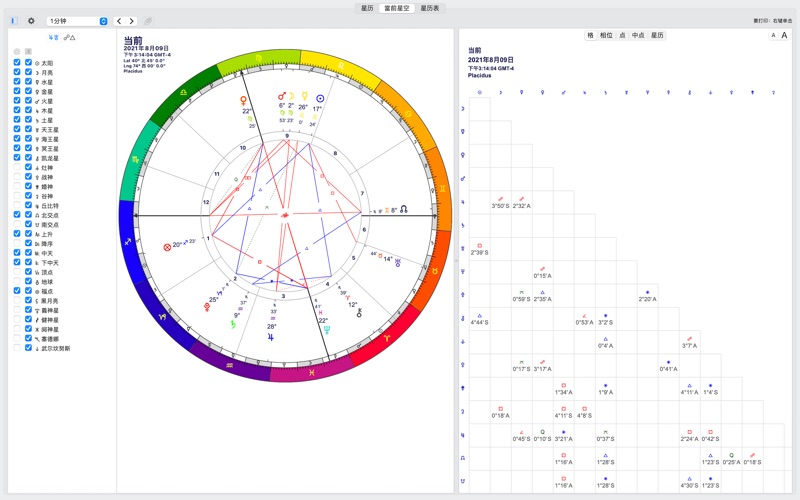Click the 点 view button
The height and width of the screenshot is (500, 800).
pos(622,35)
